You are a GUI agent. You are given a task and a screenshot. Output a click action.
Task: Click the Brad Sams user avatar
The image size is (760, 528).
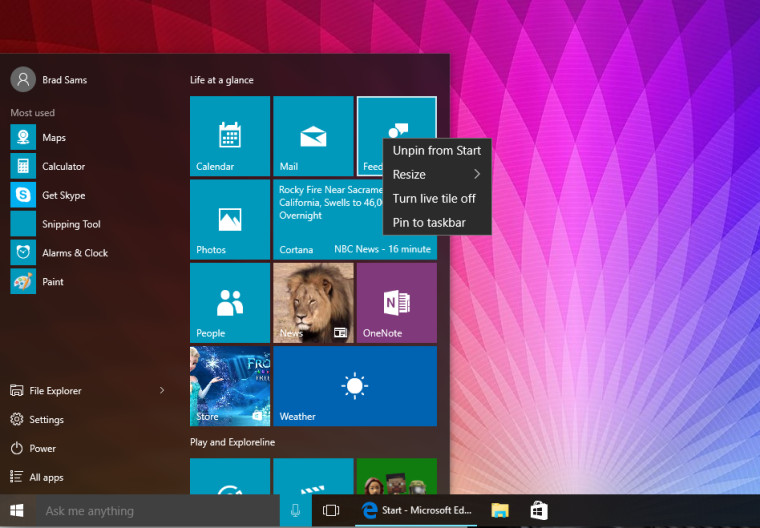tap(23, 80)
